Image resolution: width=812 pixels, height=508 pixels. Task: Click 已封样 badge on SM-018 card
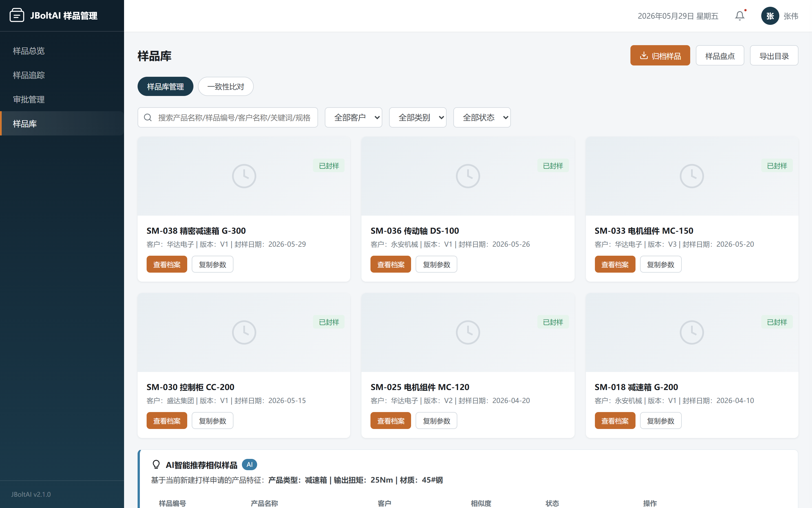point(777,322)
